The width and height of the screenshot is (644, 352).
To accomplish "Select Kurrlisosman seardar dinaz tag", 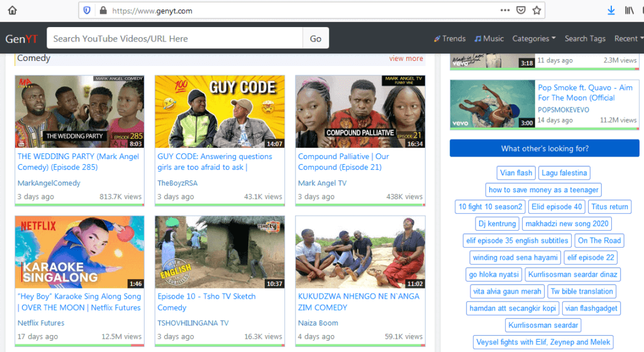I will (572, 274).
